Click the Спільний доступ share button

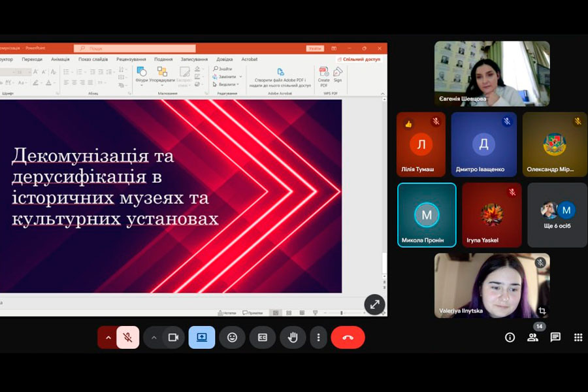click(359, 59)
